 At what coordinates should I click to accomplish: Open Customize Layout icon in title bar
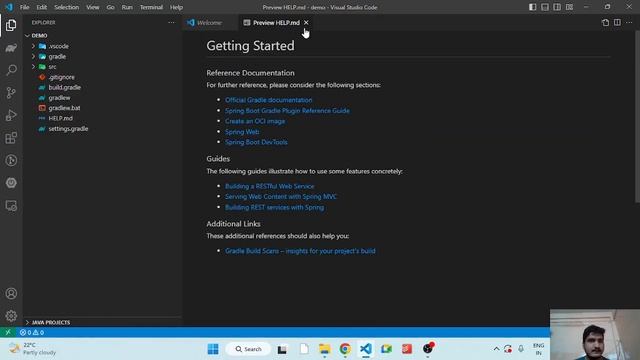point(569,7)
